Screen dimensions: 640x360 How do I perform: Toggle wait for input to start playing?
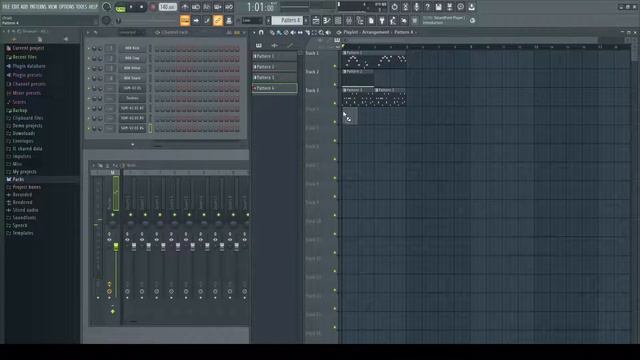(x=196, y=7)
